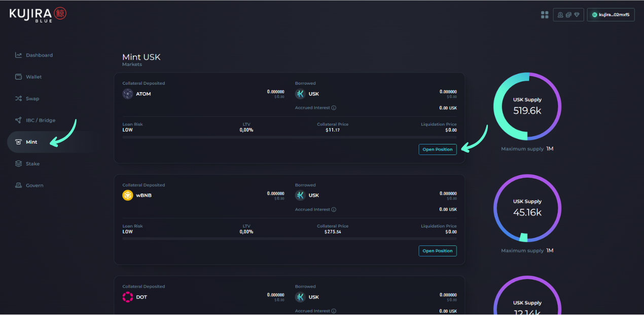Screen dimensions: 644x315
Task: Click the USK icon in ATOM card
Action: (x=300, y=94)
